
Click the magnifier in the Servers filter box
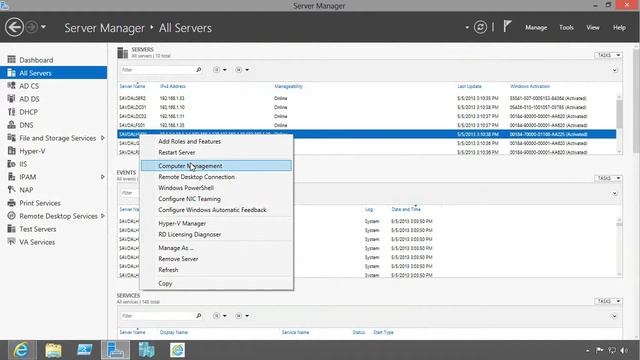199,70
